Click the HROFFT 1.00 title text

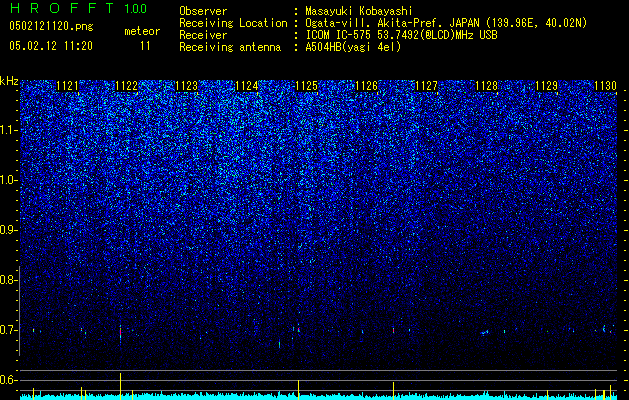pyautogui.click(x=78, y=8)
